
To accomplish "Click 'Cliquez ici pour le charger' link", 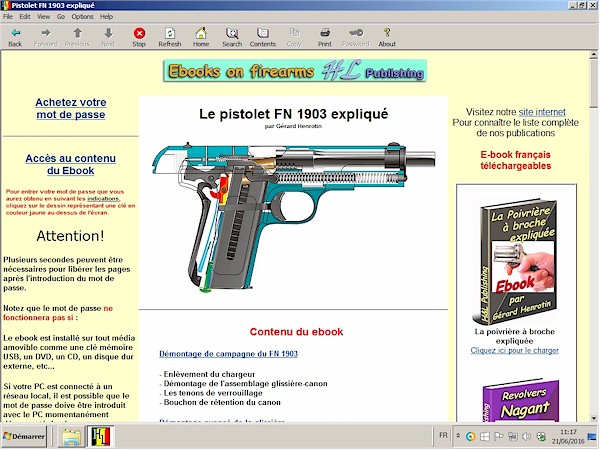I will pos(514,350).
